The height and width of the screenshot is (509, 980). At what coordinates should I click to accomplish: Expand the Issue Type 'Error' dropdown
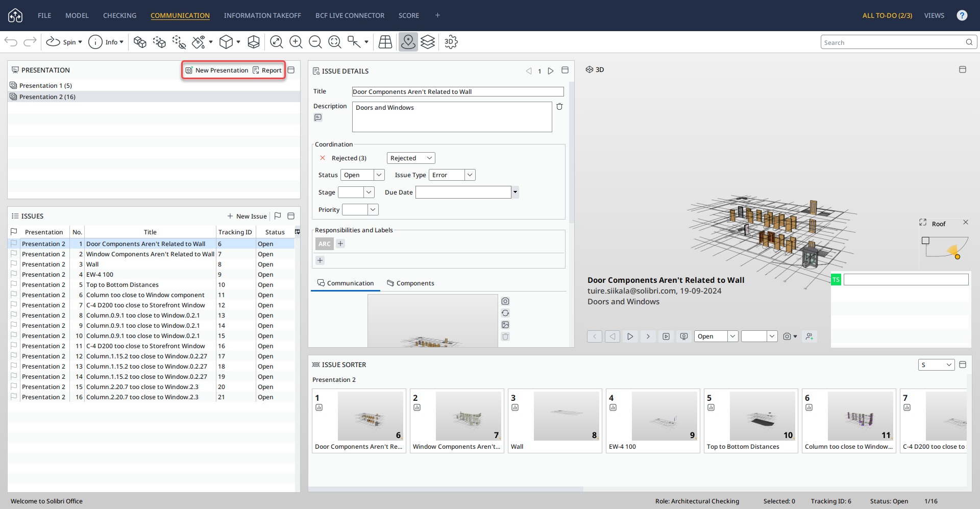coord(470,175)
